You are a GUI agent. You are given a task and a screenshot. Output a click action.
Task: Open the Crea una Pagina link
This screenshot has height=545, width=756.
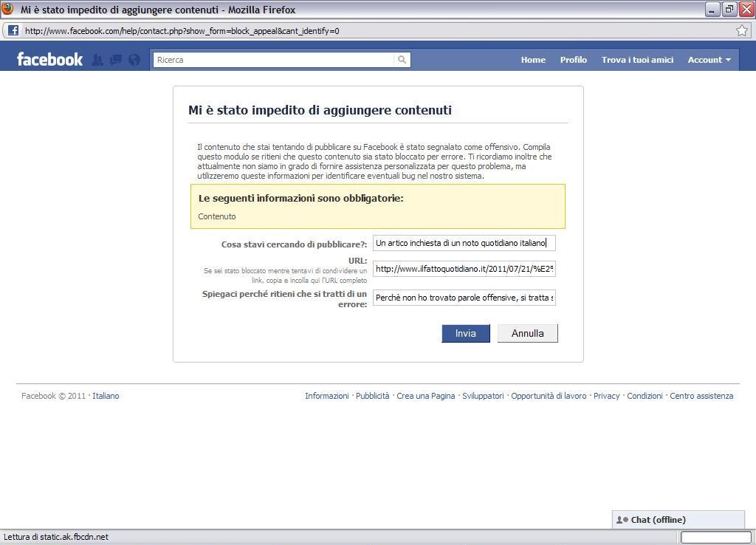tap(426, 396)
